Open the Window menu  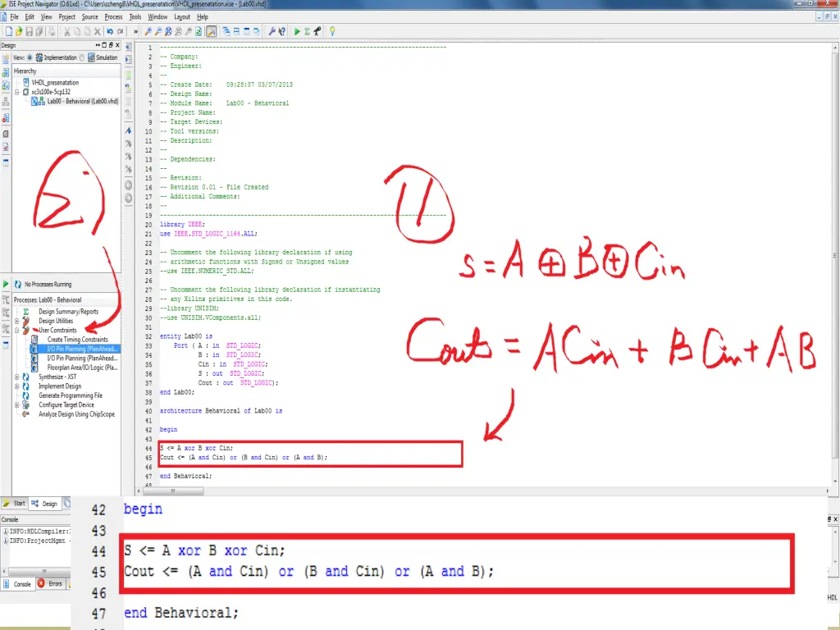coord(157,17)
